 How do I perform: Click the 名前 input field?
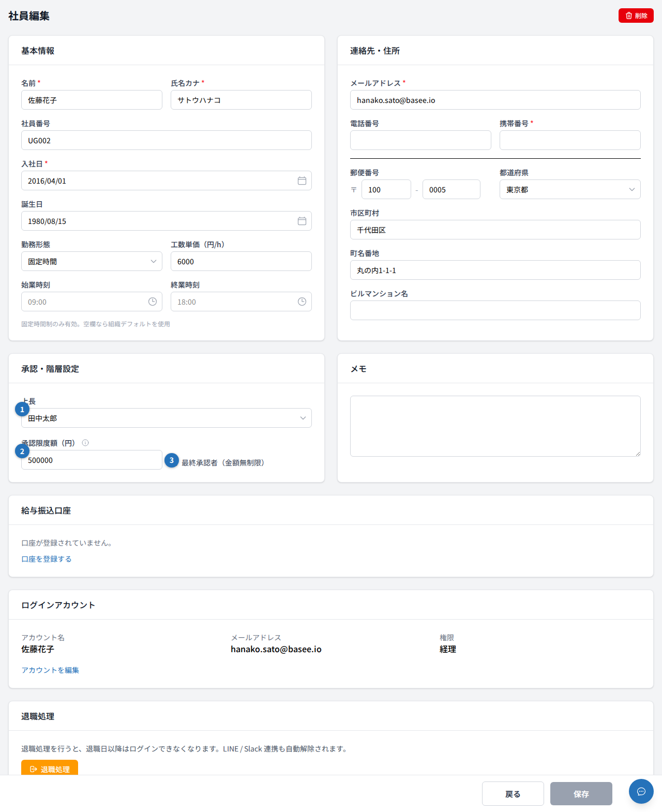[92, 100]
